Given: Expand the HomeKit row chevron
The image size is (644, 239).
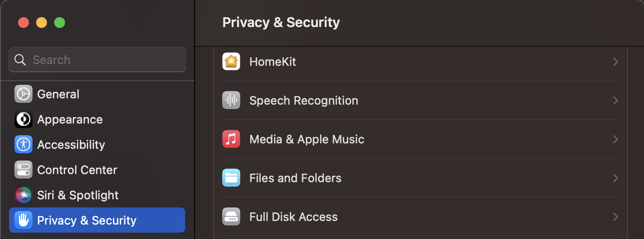Looking at the screenshot, I should click(x=615, y=61).
